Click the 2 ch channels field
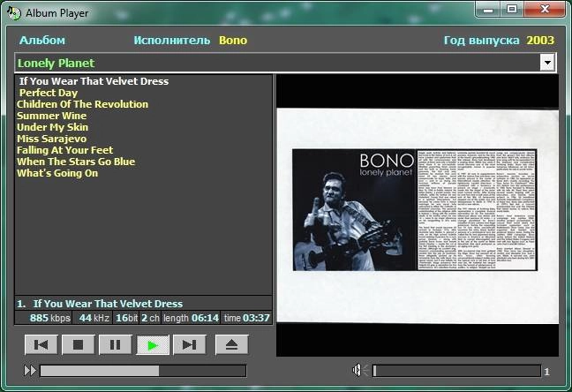Image resolution: width=572 pixels, height=392 pixels. pyautogui.click(x=150, y=318)
